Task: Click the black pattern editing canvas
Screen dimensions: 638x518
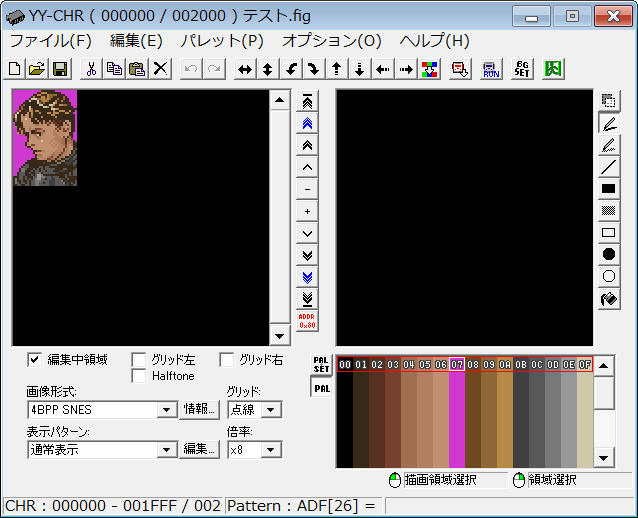Action: [x=464, y=218]
